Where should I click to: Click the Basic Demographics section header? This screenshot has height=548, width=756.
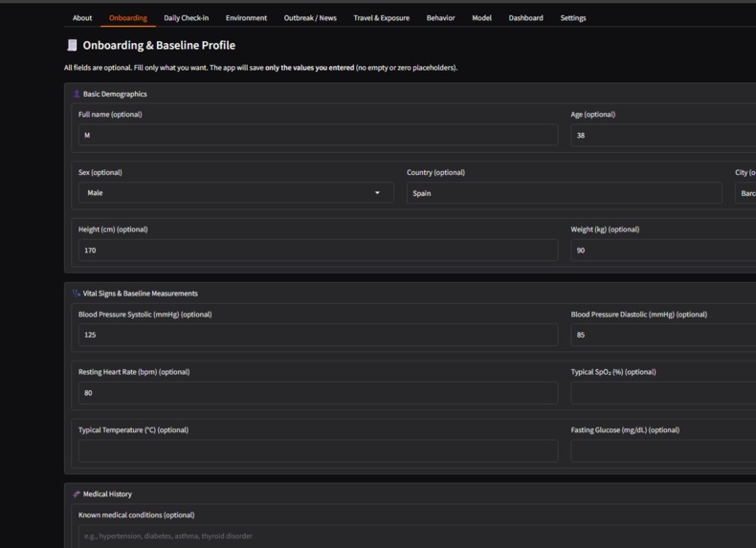(x=115, y=94)
